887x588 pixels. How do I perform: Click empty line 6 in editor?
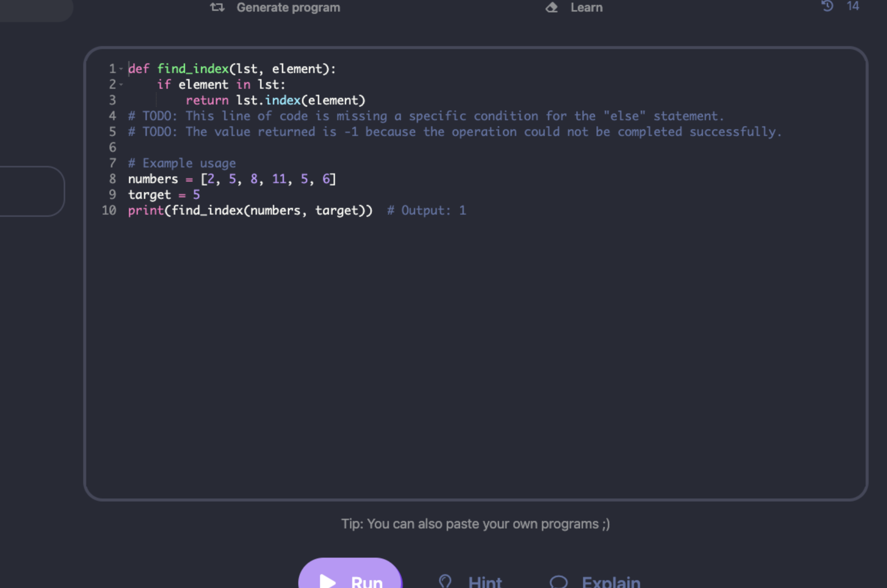tap(300, 148)
